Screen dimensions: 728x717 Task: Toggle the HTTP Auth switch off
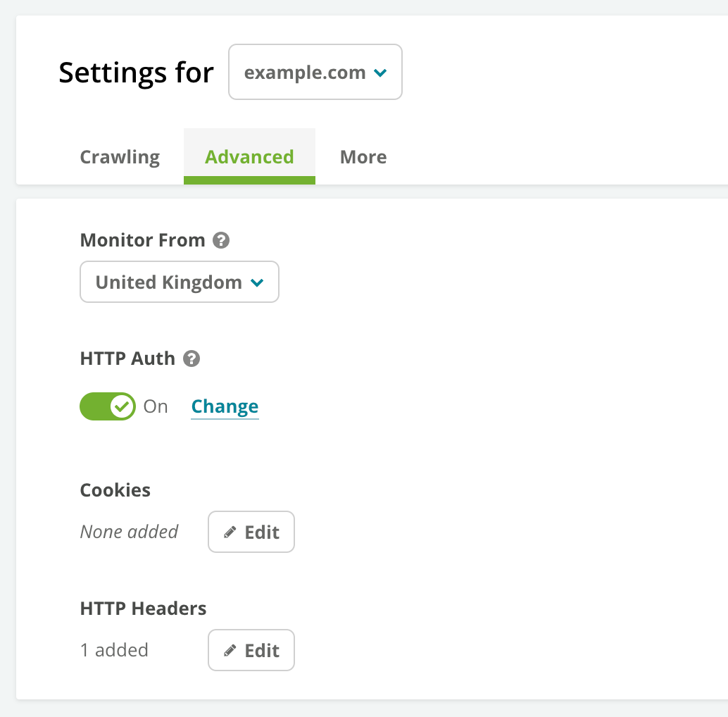point(108,406)
